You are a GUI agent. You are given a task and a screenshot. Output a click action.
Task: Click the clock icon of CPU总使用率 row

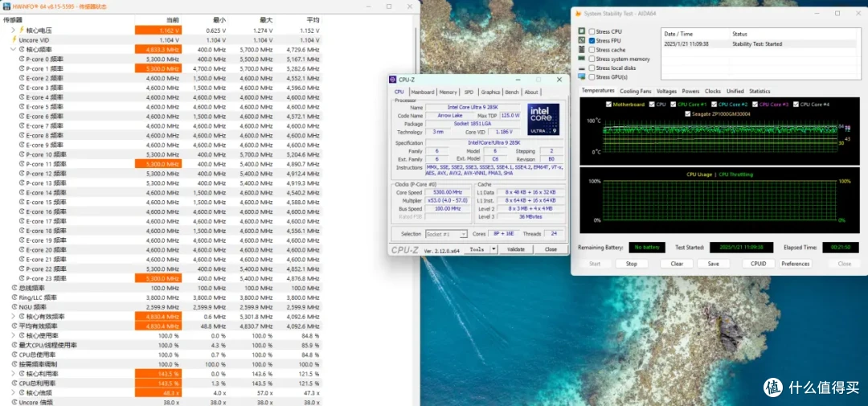(14, 355)
